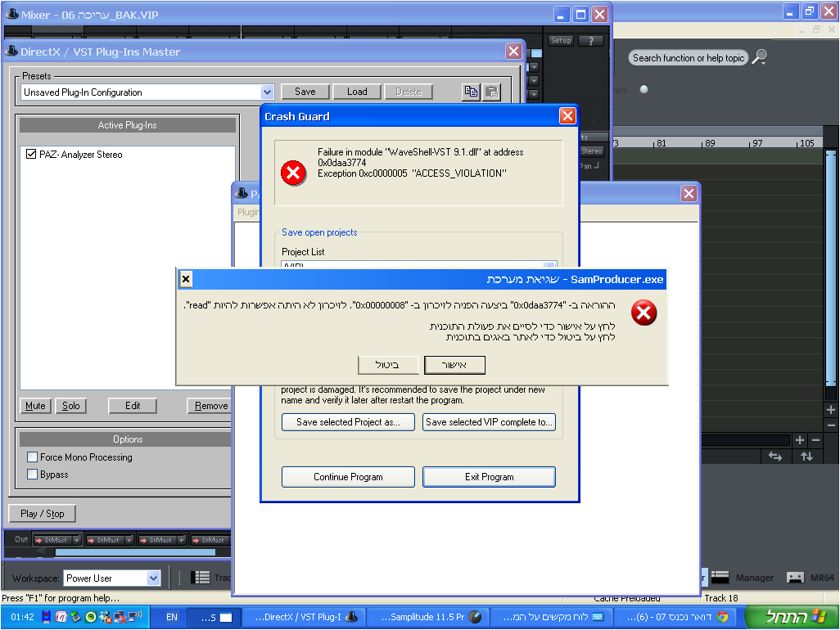Click Active Plug-Ins header
The height and width of the screenshot is (630, 840).
(x=128, y=125)
